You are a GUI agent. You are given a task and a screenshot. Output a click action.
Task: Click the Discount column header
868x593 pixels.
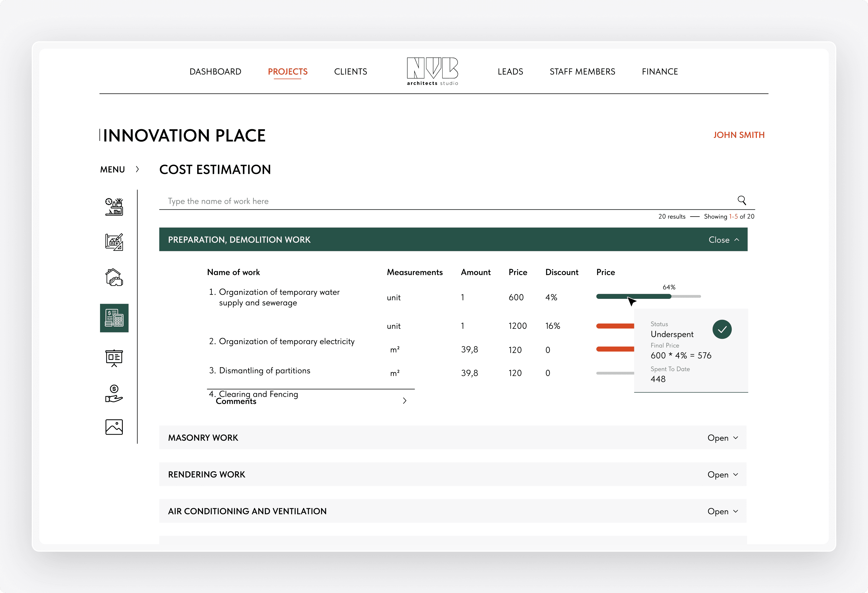[562, 272]
